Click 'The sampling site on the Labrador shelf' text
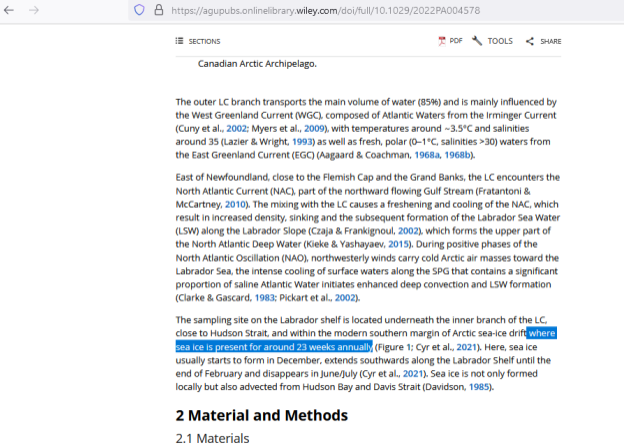This screenshot has height=446, width=624. [x=258, y=320]
